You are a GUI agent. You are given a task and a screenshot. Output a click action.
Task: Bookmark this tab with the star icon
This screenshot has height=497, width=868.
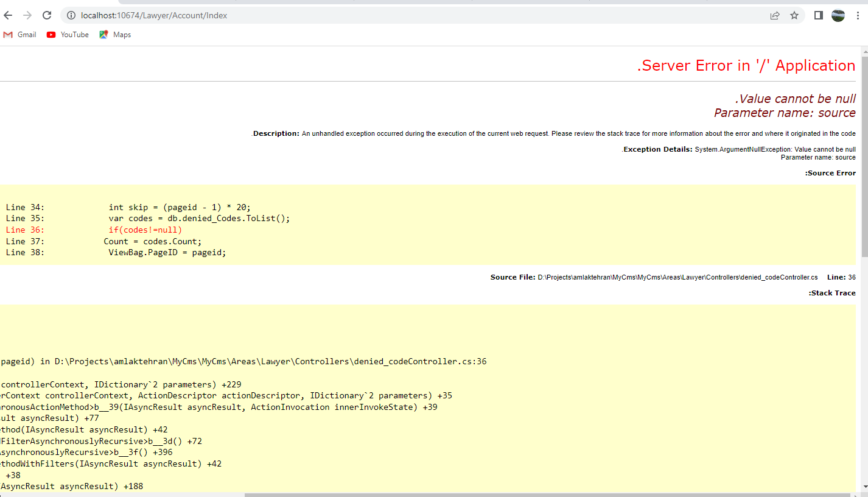tap(794, 15)
